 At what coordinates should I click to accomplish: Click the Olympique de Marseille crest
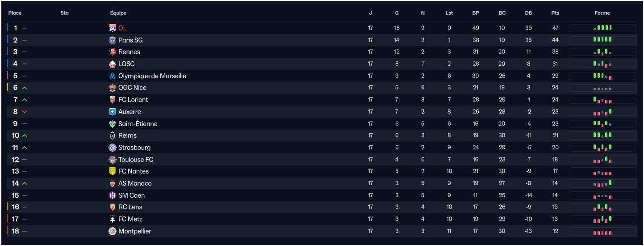click(x=113, y=76)
